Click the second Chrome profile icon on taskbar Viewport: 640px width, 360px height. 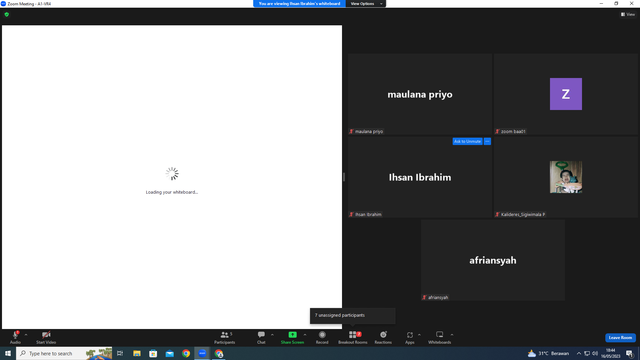click(219, 353)
